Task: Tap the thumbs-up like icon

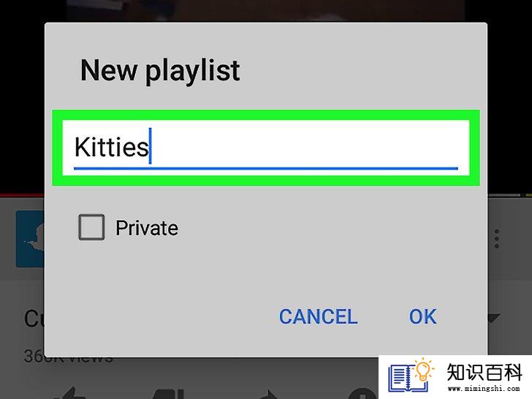Action: [69, 394]
